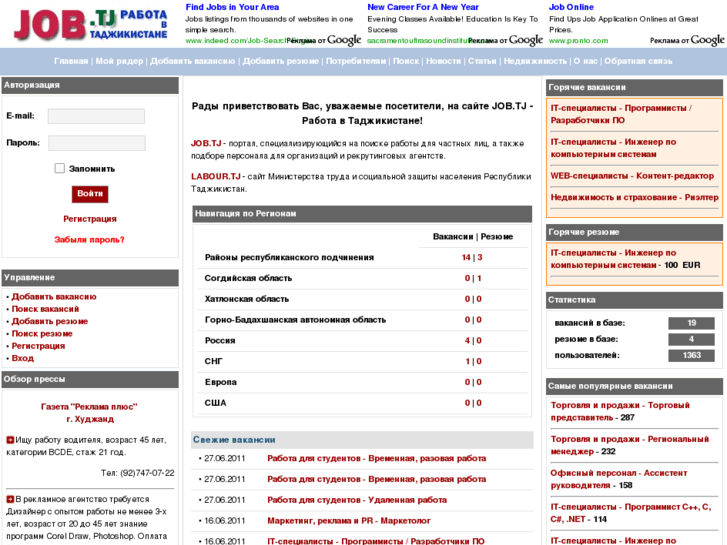727x545 pixels.
Task: Open the New Career For A New Year ad
Action: [x=423, y=7]
